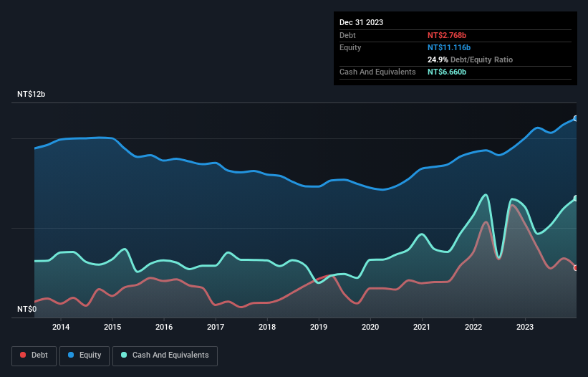Click the NT$6.660b cash value in tooltip
Image resolution: width=588 pixels, height=377 pixels.
[447, 72]
